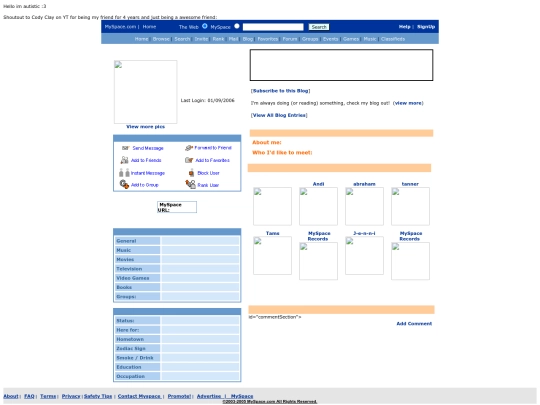Open the Groups item in navigation bar
The image size is (540, 405).
(310, 39)
